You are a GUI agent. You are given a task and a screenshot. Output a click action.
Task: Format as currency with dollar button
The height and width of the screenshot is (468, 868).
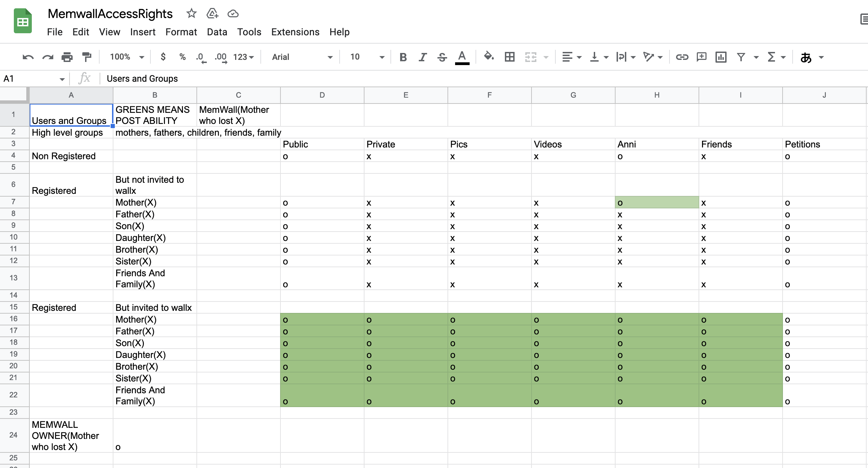[163, 57]
